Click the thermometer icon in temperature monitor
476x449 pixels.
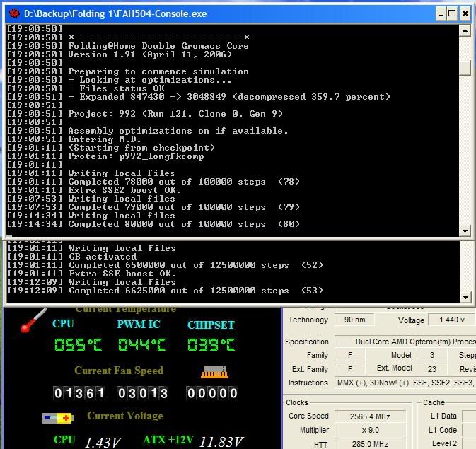[x=33, y=320]
